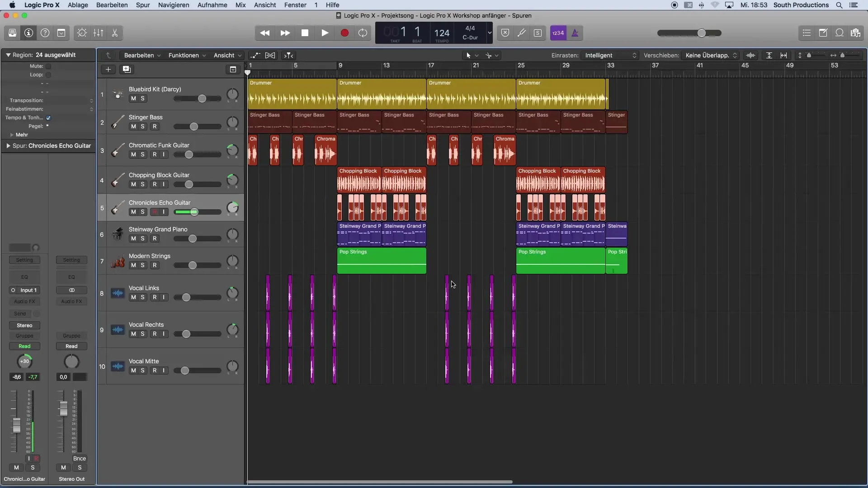Click the Duplicate Track icon
Image resolution: width=868 pixels, height=488 pixels.
click(x=127, y=69)
